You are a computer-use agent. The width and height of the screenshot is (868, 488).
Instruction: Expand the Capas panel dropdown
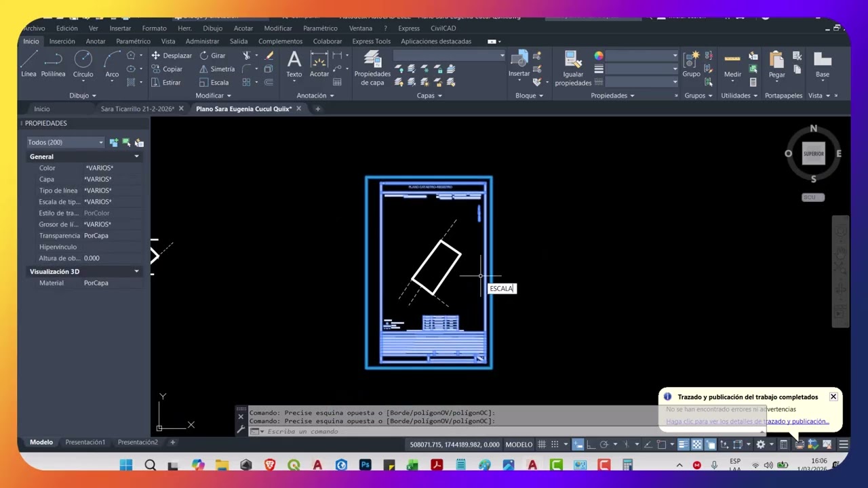pos(429,96)
